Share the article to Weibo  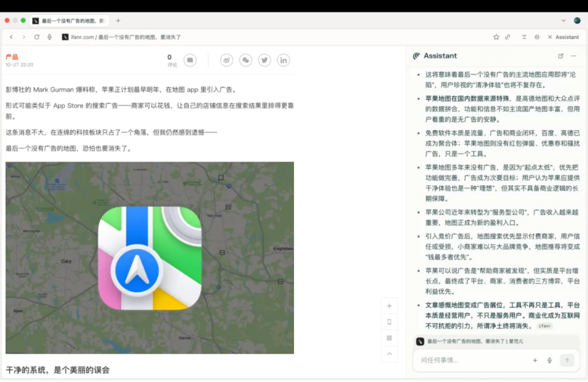(x=226, y=60)
